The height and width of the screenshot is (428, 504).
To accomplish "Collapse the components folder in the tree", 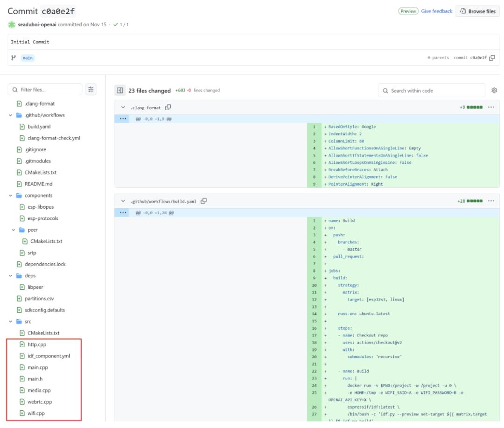I will [11, 195].
